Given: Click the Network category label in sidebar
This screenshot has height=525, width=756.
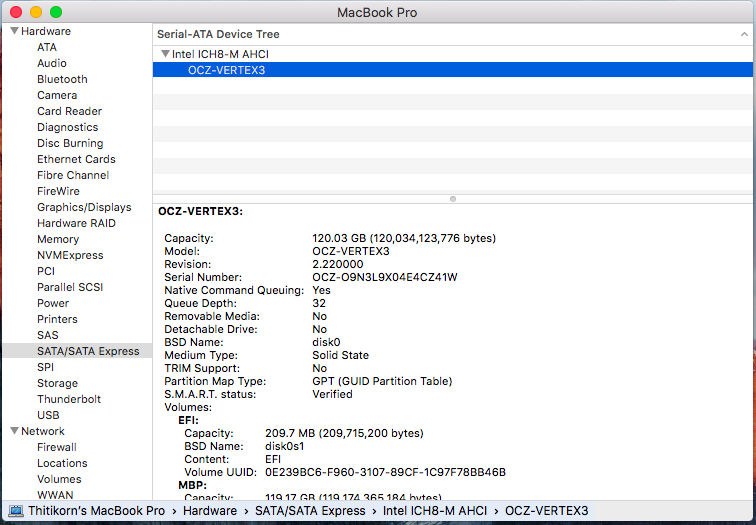Looking at the screenshot, I should point(43,431).
